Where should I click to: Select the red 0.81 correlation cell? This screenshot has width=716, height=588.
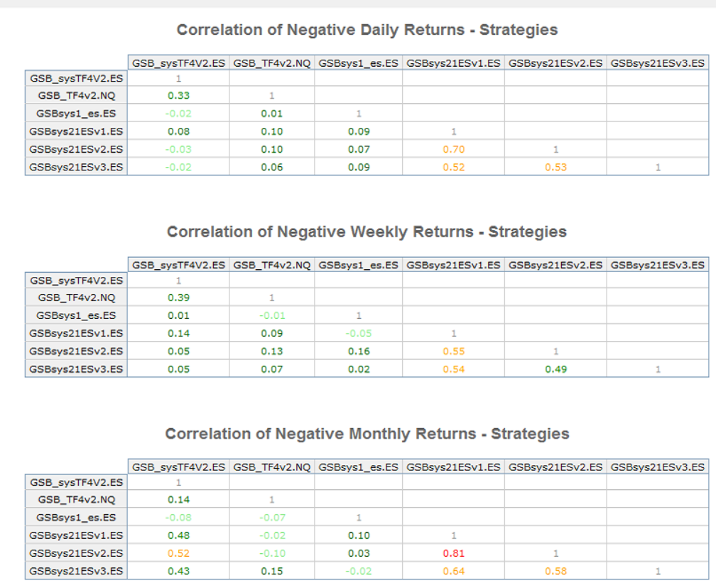tap(453, 553)
